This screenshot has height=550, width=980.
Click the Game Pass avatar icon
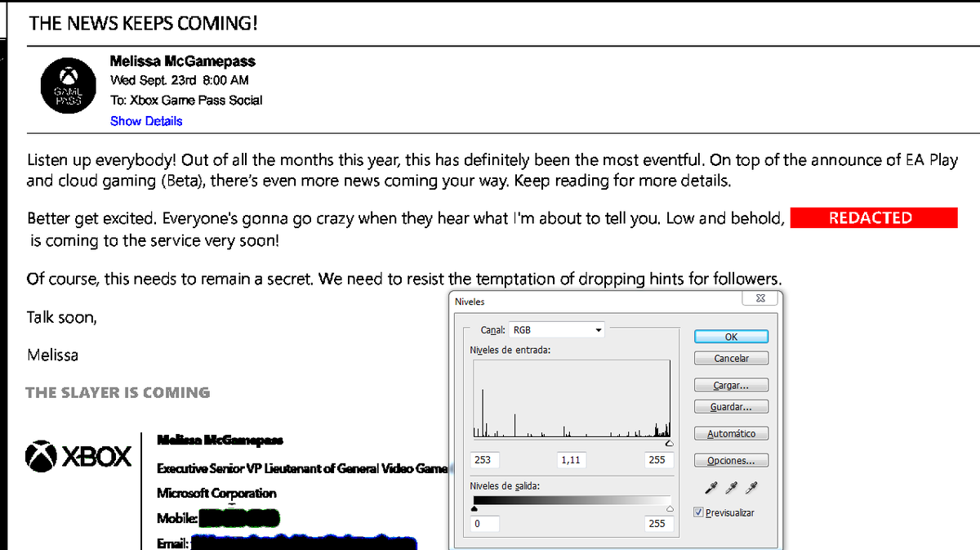(69, 86)
